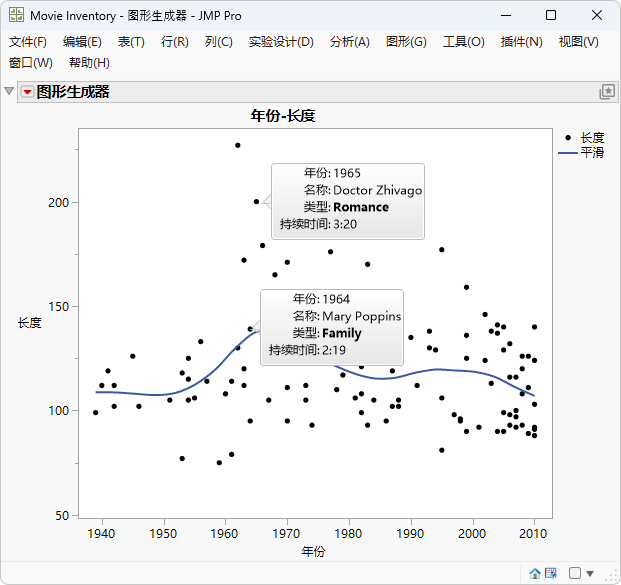Image resolution: width=621 pixels, height=585 pixels.
Task: Click the y-axis tick value 50
Action: tap(62, 516)
